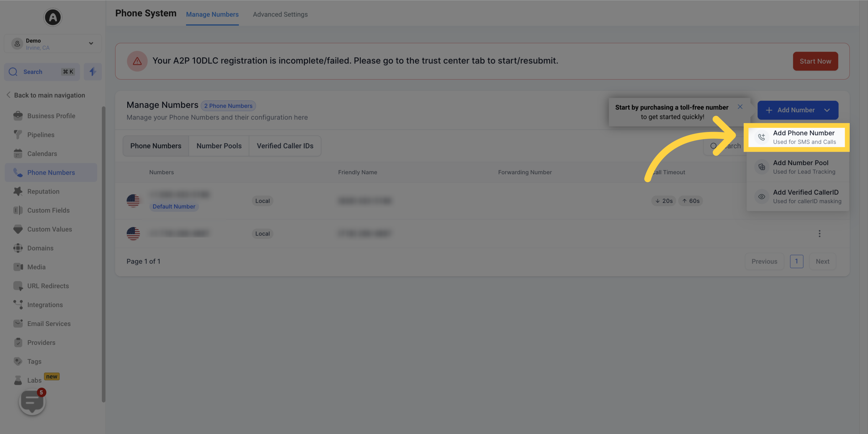The height and width of the screenshot is (434, 868).
Task: Toggle visibility of Default Number label
Action: coord(174,206)
